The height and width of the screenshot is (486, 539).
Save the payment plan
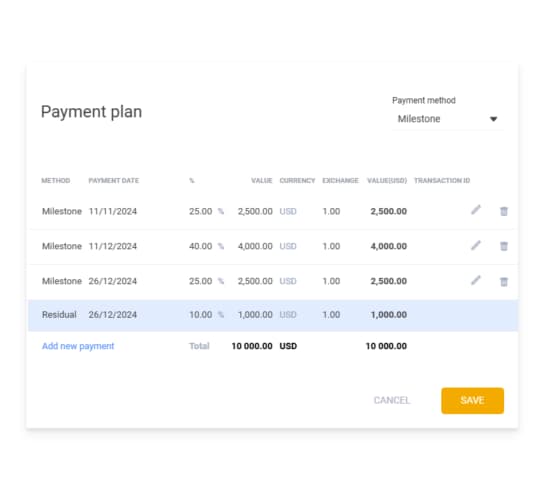point(473,400)
